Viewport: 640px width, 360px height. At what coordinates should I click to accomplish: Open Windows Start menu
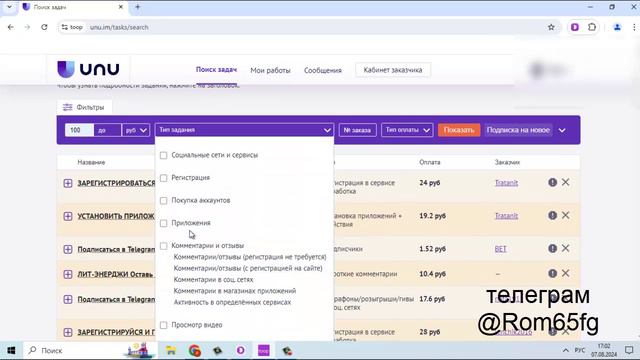tap(11, 351)
